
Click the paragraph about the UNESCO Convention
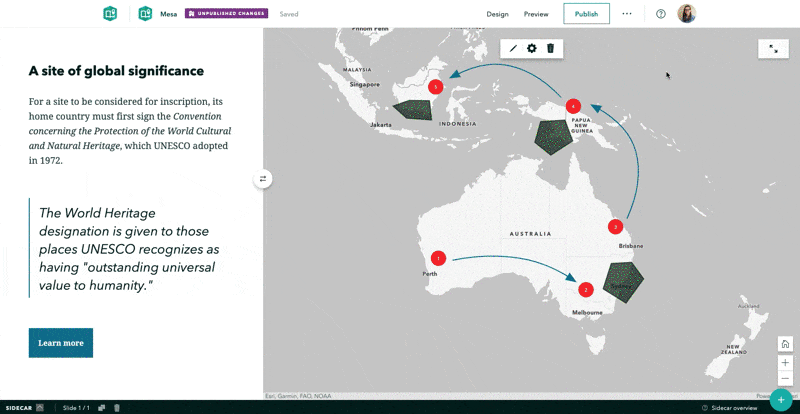[x=130, y=131]
